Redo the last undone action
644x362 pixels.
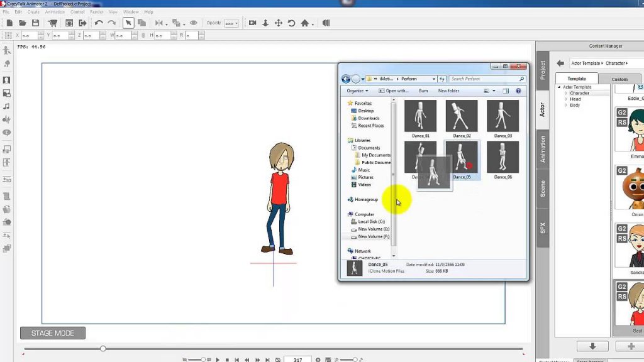[112, 23]
